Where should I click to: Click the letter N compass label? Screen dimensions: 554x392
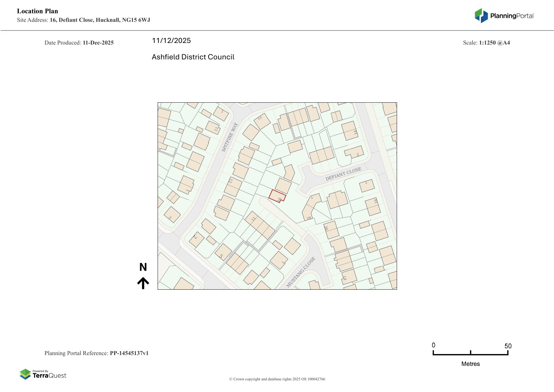click(x=143, y=267)
